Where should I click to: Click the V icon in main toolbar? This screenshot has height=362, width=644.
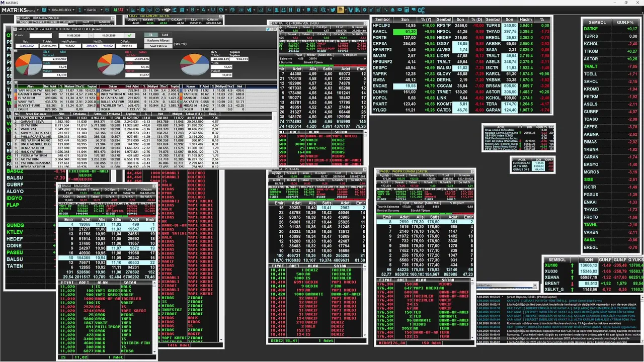click(x=351, y=10)
